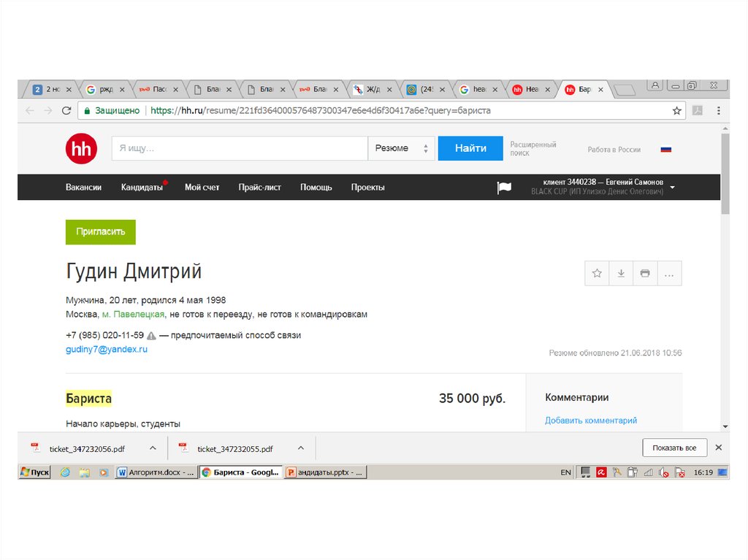Click the Добавить комментарий link
The height and width of the screenshot is (560, 748).
pos(591,421)
